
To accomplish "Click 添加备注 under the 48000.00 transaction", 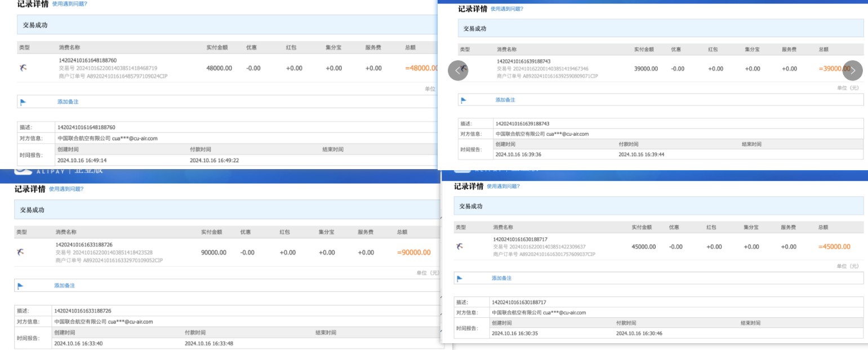I will coord(68,102).
